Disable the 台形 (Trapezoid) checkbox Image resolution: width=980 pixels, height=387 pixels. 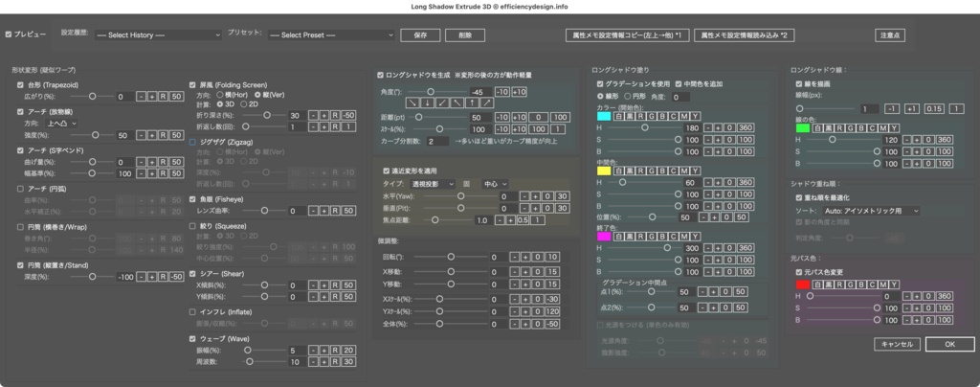point(20,85)
